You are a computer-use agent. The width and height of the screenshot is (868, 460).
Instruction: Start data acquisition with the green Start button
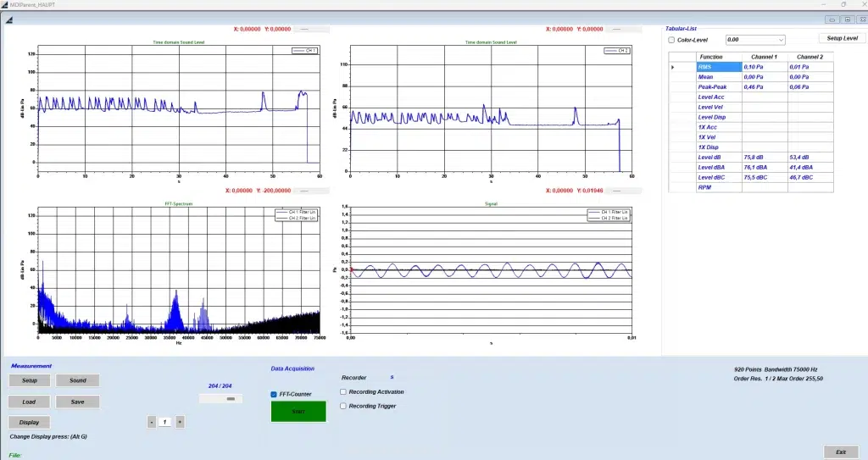298,411
